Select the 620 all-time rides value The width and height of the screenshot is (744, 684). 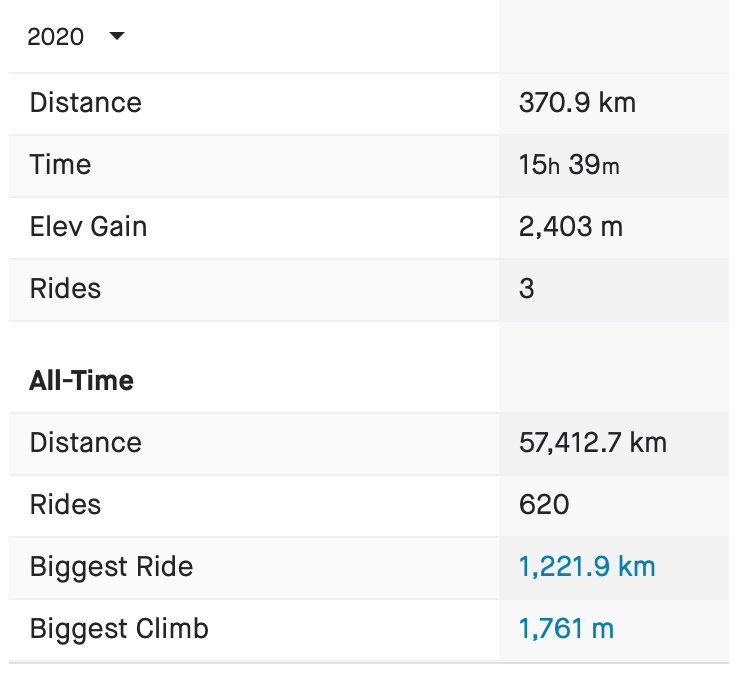(544, 505)
